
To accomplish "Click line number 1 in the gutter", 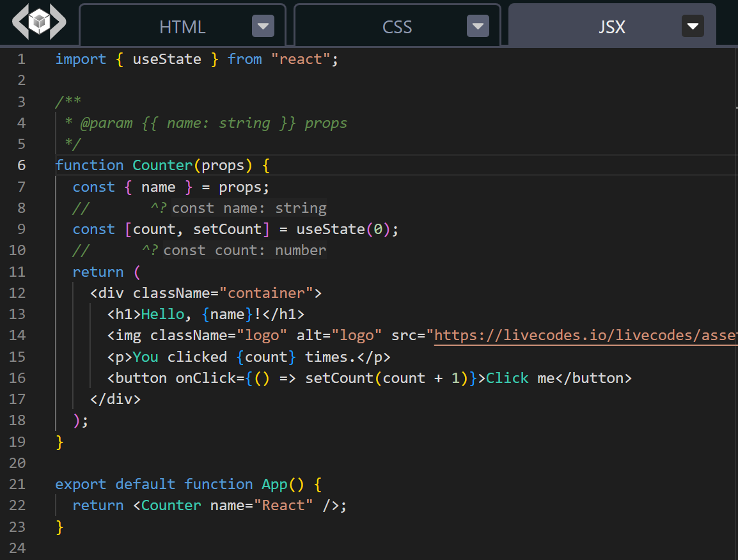I will 21,59.
